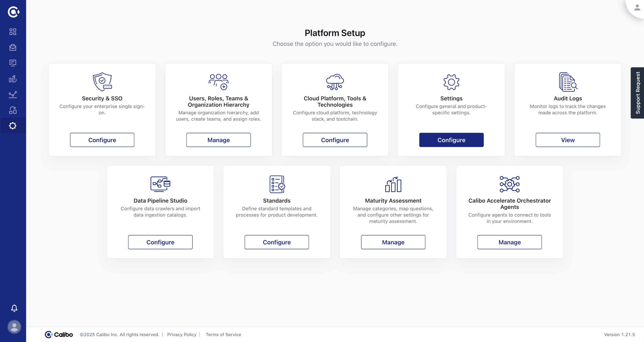This screenshot has height=342, width=644.
Task: Manage Calibo Accelerate Orchestrator Agents
Action: click(509, 242)
